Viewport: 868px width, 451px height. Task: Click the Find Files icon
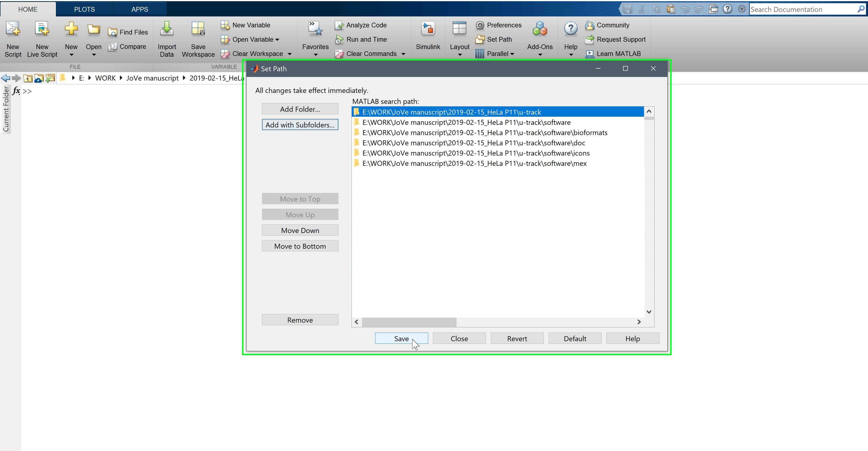[x=112, y=32]
